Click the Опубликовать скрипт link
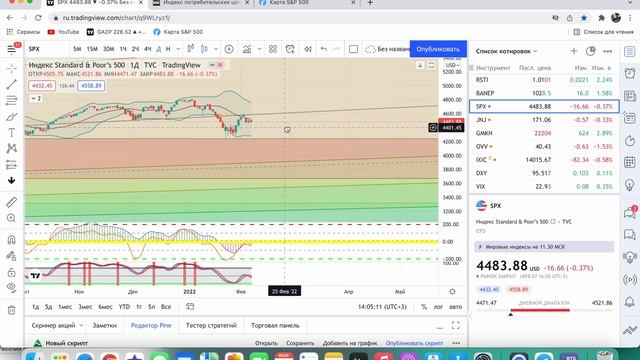The image size is (640, 360). click(x=414, y=343)
